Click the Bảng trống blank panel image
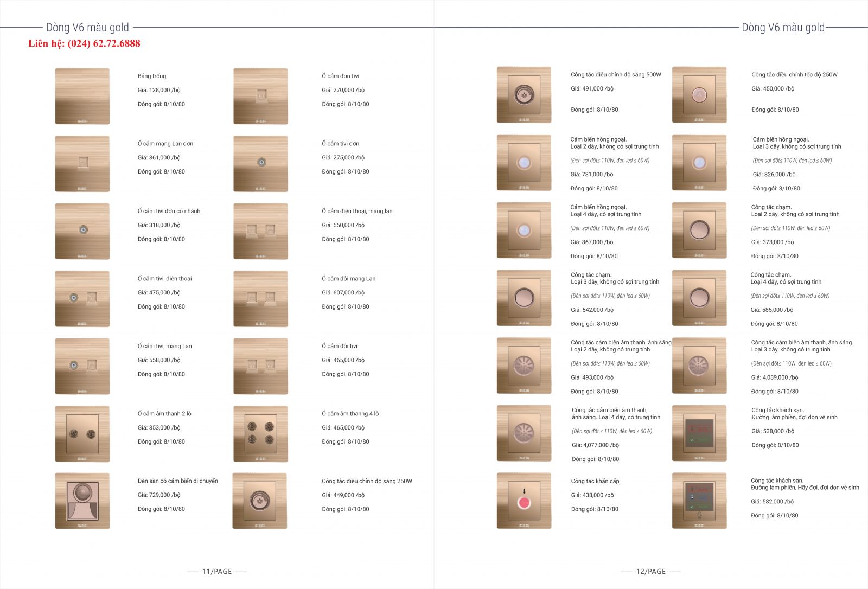The width and height of the screenshot is (868, 589). 82,96
